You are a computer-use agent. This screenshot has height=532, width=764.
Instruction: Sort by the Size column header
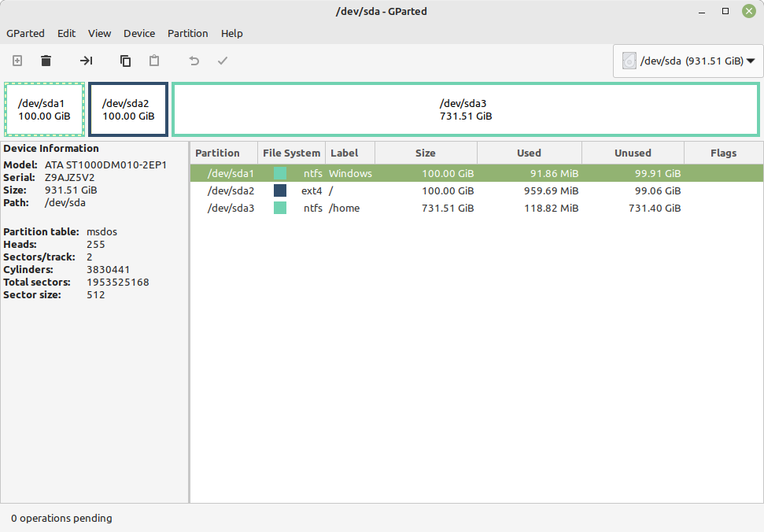pyautogui.click(x=426, y=153)
